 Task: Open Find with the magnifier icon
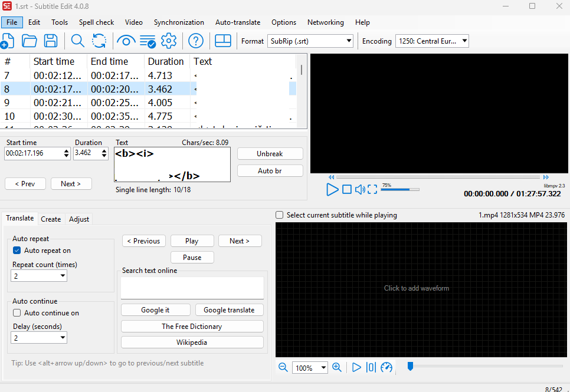point(77,41)
